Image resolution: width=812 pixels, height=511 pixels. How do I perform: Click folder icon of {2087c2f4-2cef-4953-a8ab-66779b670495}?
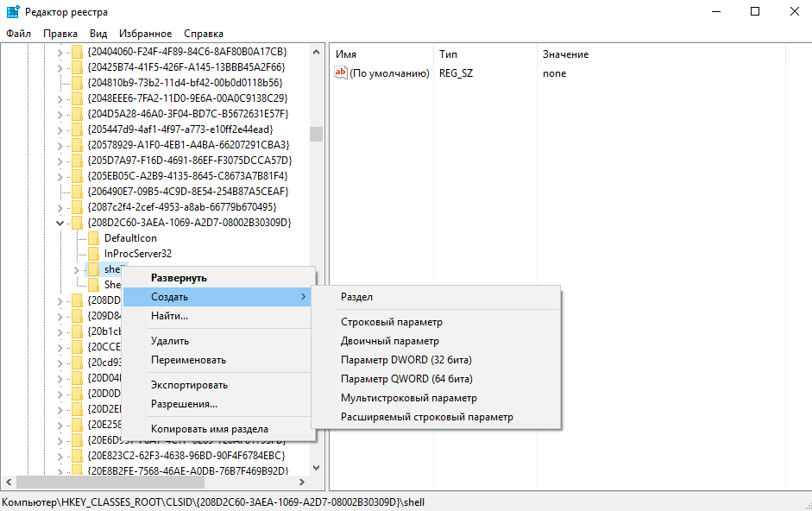[76, 207]
